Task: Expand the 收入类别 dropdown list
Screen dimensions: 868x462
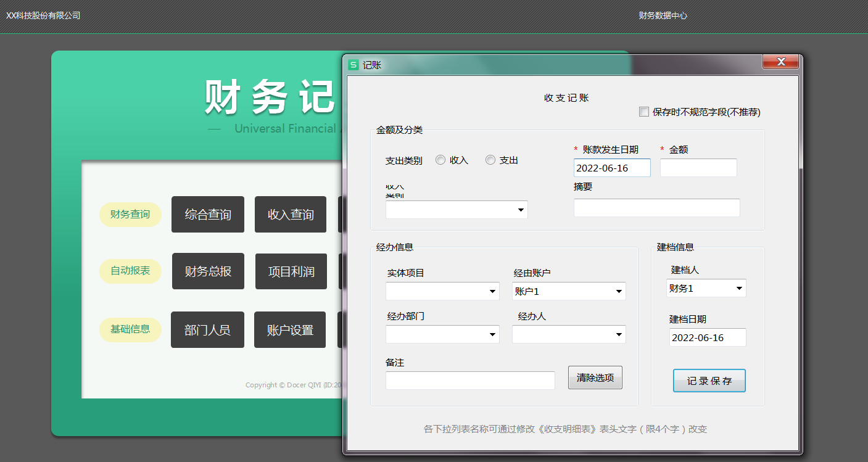Action: click(x=521, y=210)
